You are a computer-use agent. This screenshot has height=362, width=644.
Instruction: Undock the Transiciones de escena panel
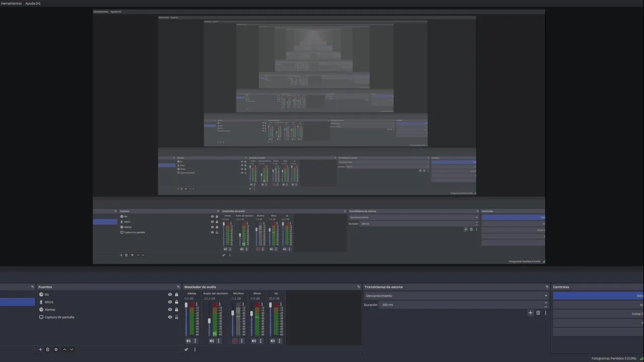click(x=547, y=287)
